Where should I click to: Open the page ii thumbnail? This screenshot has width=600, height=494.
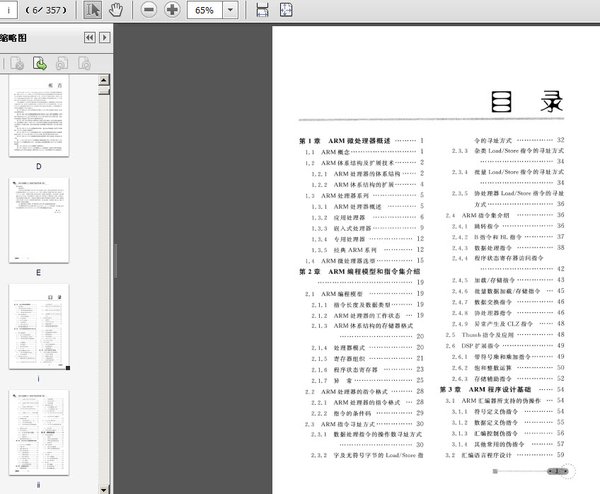click(39, 433)
